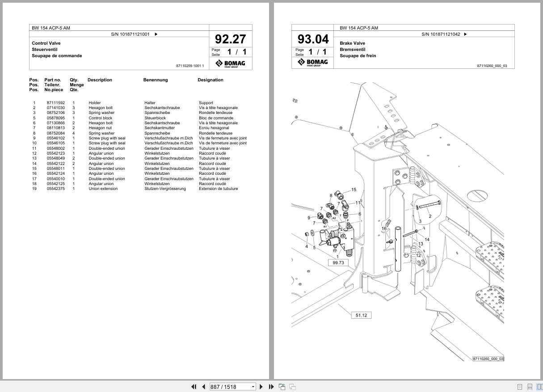This screenshot has height=392, width=543.
Task: Click 'Soupape de frein' subtitle
Action: [x=358, y=56]
